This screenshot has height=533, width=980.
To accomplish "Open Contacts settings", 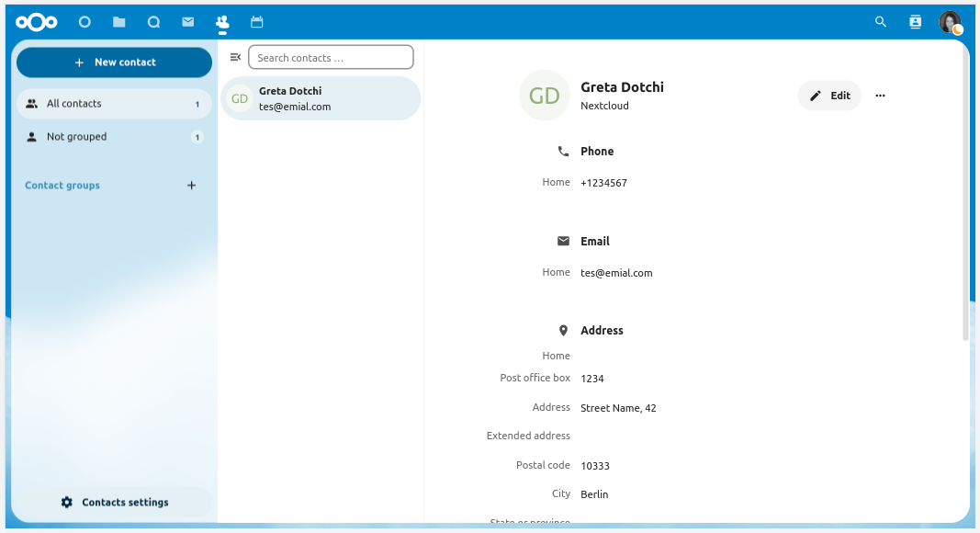I will [115, 503].
